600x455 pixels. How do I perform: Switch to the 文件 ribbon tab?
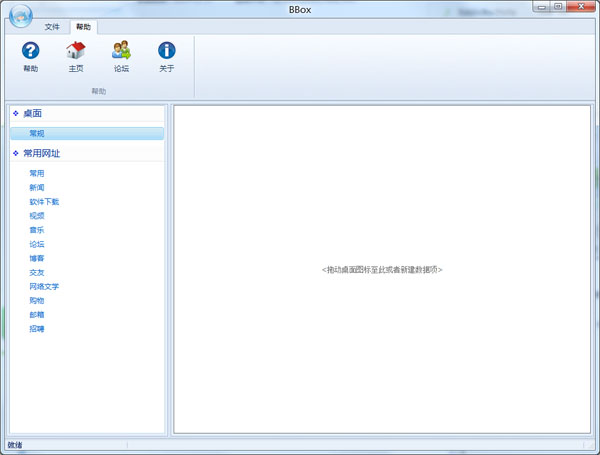coord(52,27)
